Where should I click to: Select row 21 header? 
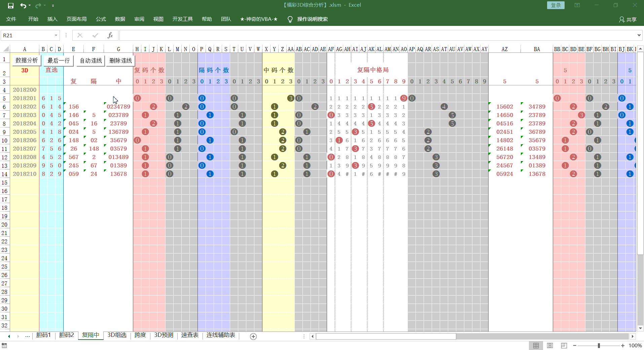[5, 233]
